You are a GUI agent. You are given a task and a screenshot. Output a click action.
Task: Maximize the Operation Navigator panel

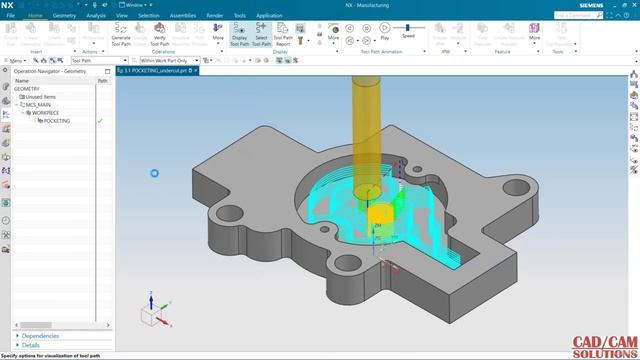(x=107, y=71)
